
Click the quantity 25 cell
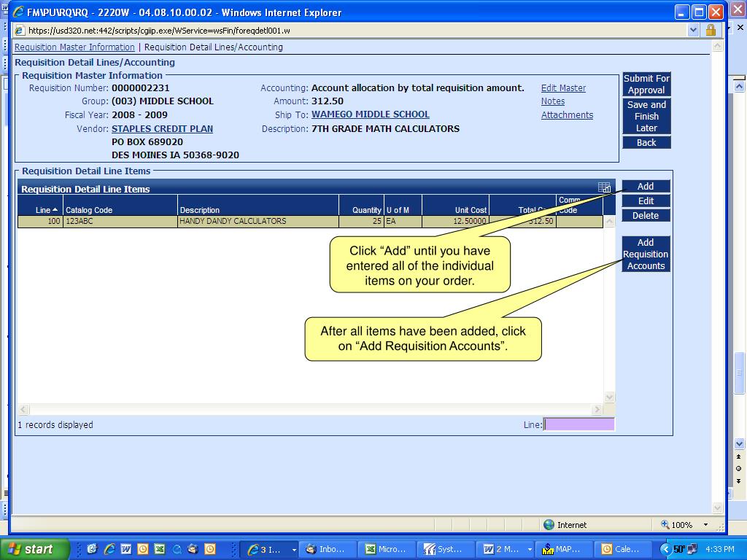(x=361, y=222)
